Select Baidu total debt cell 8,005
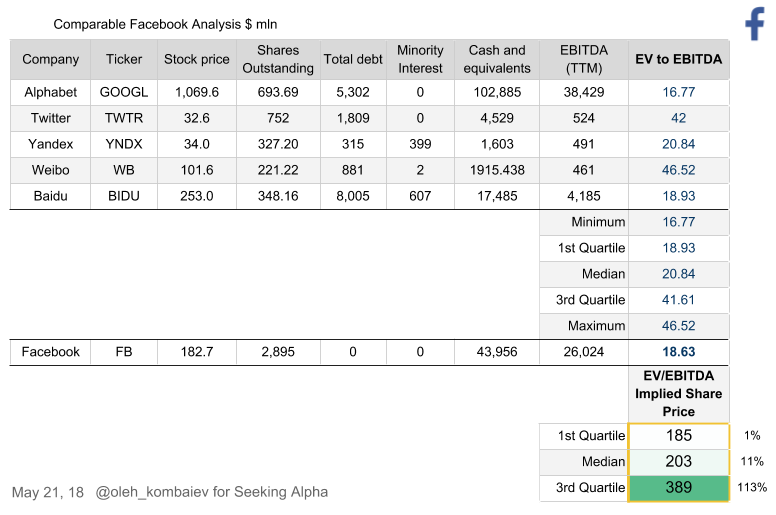 click(x=353, y=196)
